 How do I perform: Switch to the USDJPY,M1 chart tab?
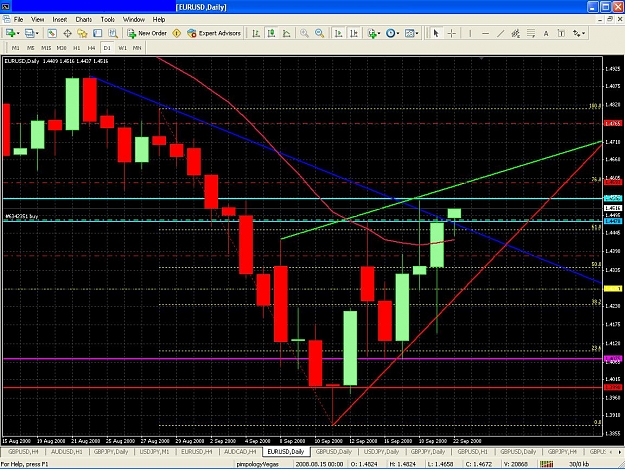click(155, 452)
